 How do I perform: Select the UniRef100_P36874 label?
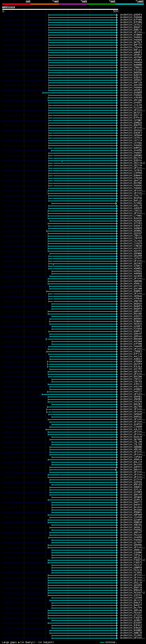pos(131,618)
